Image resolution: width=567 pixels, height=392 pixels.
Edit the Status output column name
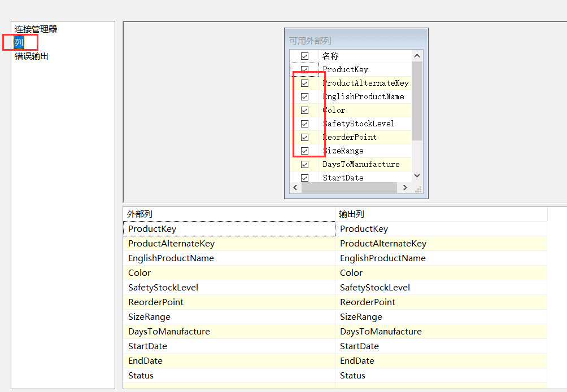[441, 376]
